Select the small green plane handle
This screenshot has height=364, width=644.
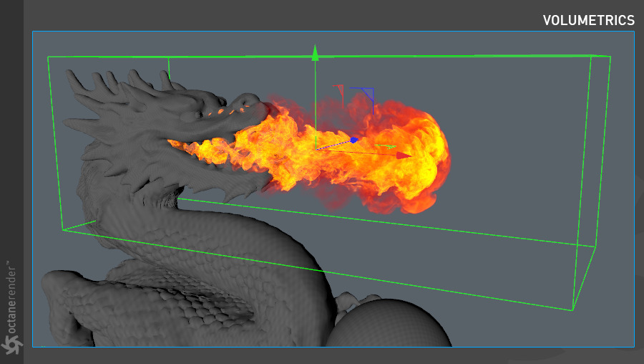coord(386,146)
